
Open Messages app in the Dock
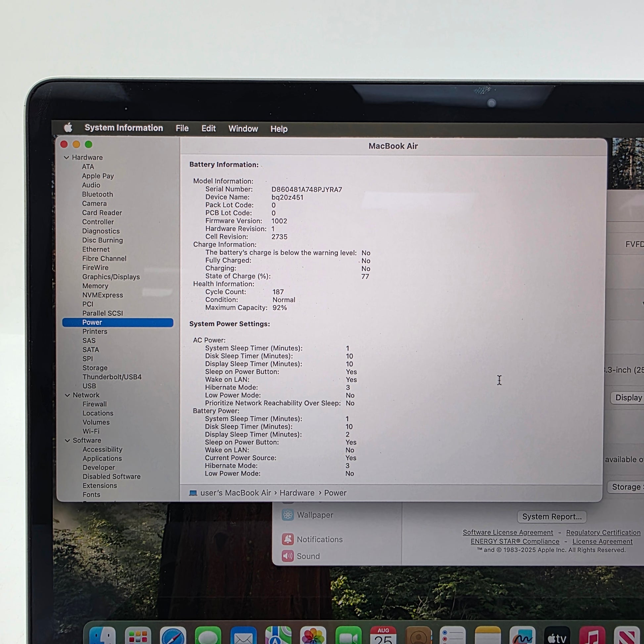point(208,635)
